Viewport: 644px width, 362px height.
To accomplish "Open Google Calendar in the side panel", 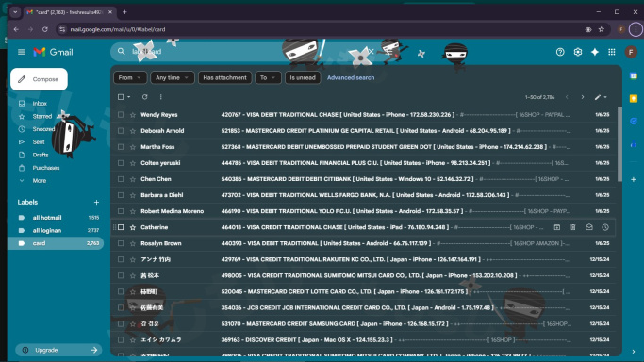I will pyautogui.click(x=634, y=76).
